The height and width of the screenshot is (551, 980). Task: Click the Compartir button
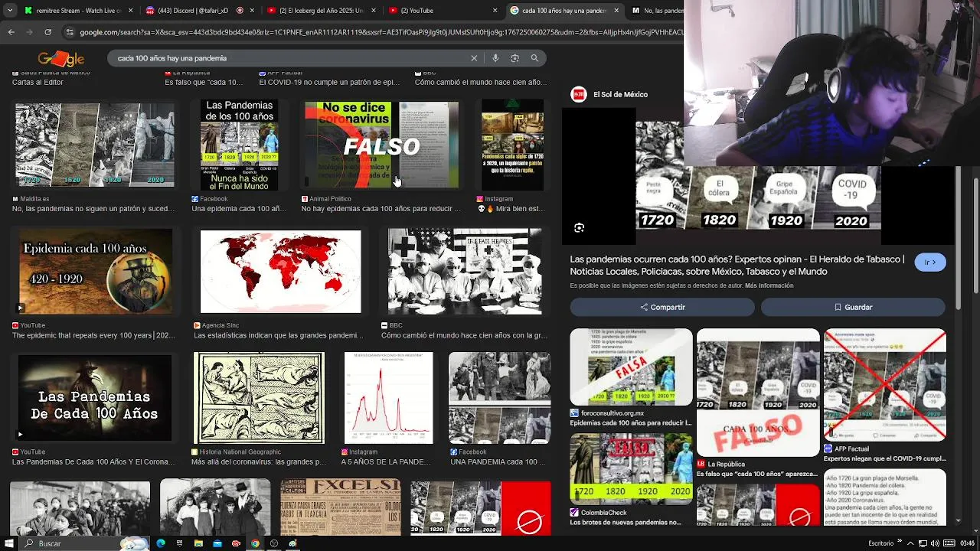tap(662, 307)
